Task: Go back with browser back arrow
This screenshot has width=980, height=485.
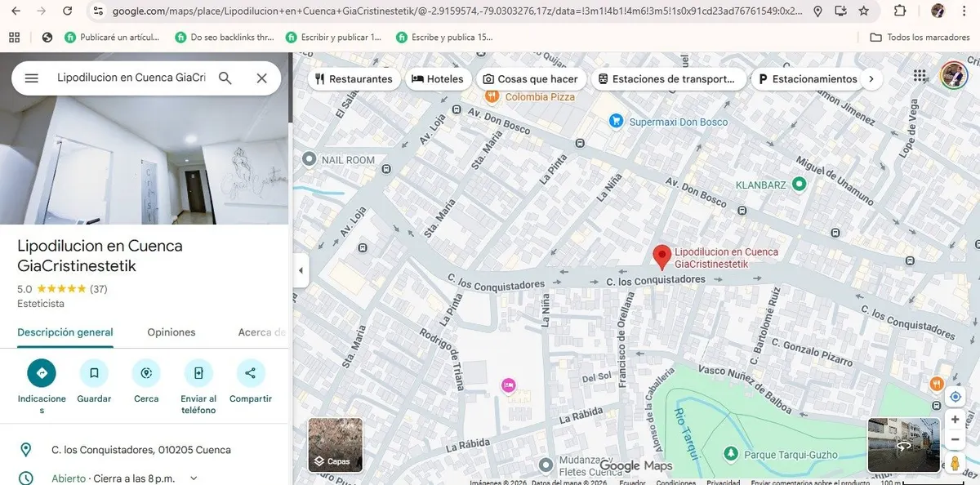Action: 16,11
